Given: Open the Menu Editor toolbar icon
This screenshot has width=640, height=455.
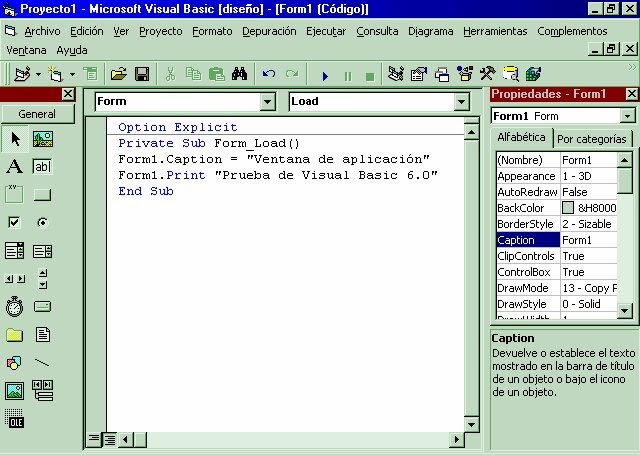Looking at the screenshot, I should point(91,74).
